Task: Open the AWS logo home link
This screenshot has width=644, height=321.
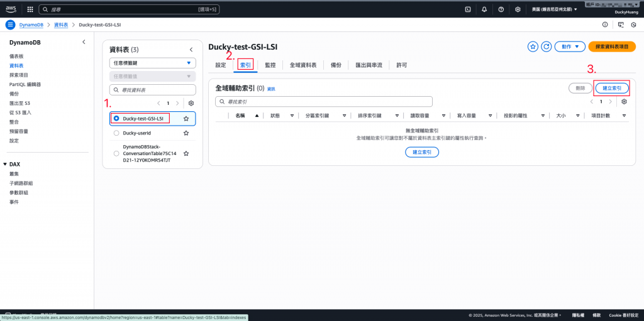Action: point(11,9)
